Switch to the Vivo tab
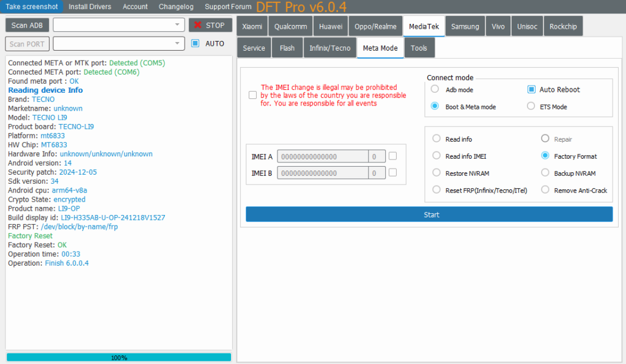The width and height of the screenshot is (626, 364). pyautogui.click(x=498, y=26)
